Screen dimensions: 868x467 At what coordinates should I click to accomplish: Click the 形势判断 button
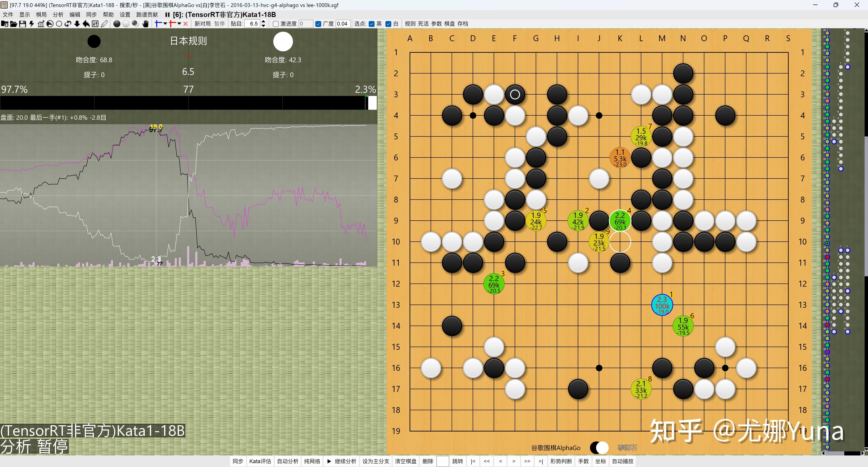561,461
